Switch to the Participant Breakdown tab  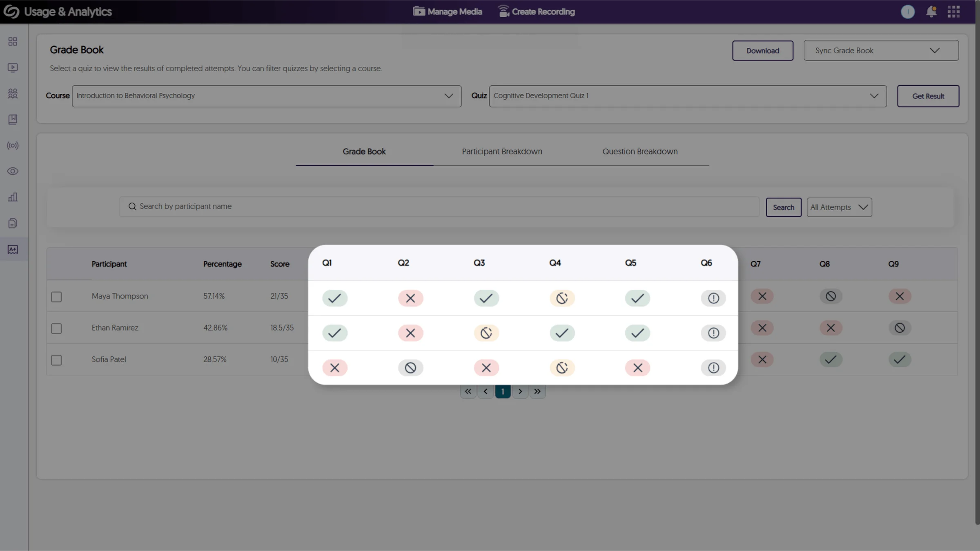(x=502, y=151)
